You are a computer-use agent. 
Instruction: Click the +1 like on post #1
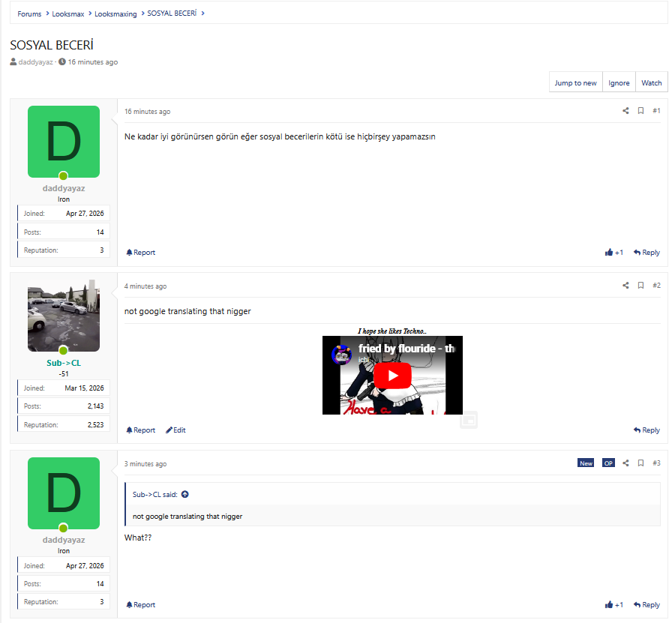coord(613,253)
